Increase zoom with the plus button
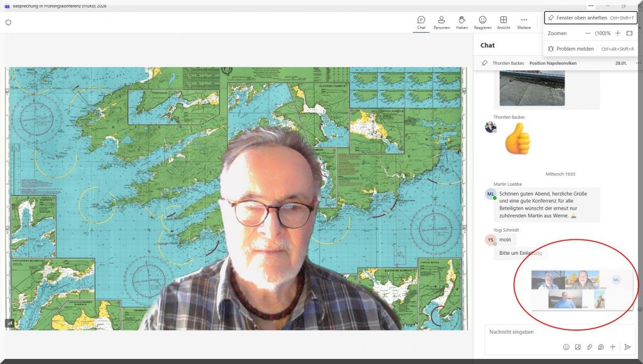Screen dimensions: 643x364 pyautogui.click(x=617, y=33)
